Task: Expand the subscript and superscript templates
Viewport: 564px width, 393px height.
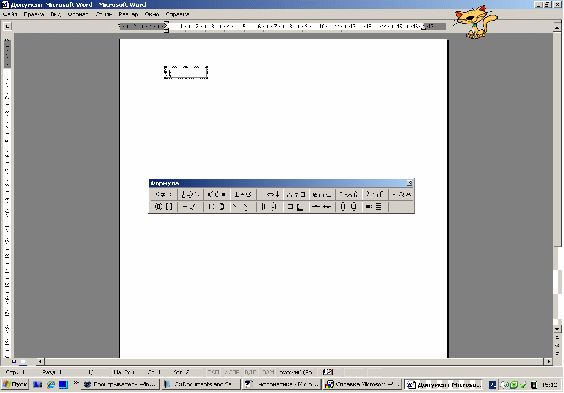Action: [217, 207]
